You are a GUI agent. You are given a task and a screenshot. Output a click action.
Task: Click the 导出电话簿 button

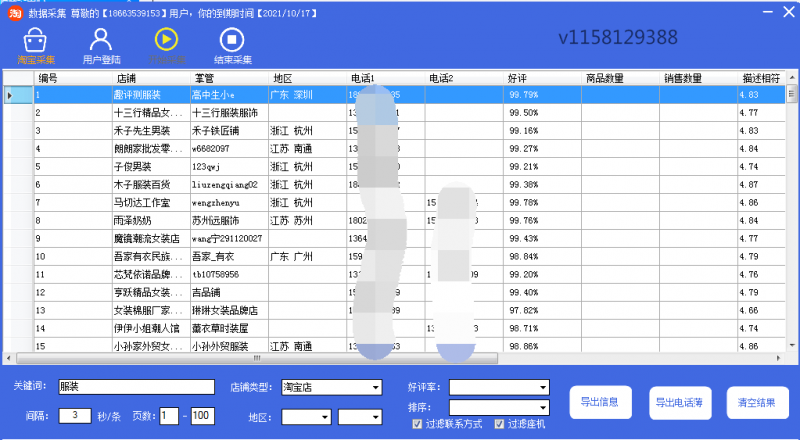coord(679,402)
